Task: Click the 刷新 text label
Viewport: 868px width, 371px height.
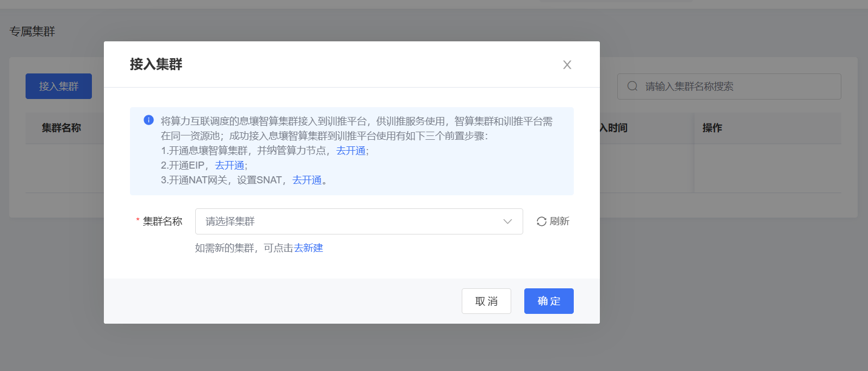Action: pos(559,221)
